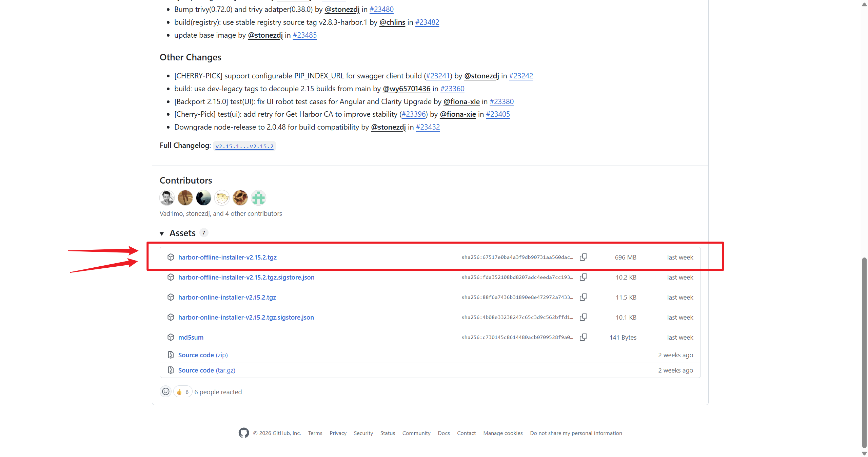This screenshot has width=868, height=457.
Task: Click Do not share my personal information
Action: 576,433
